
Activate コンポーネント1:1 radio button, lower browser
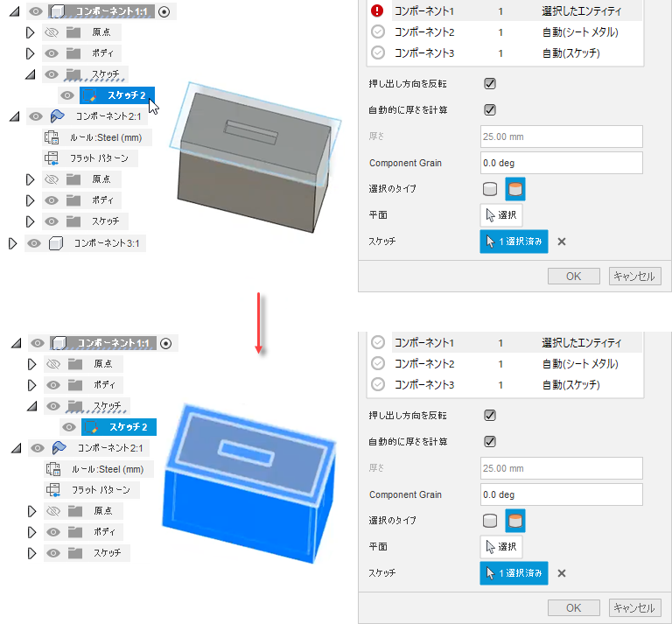(x=166, y=343)
